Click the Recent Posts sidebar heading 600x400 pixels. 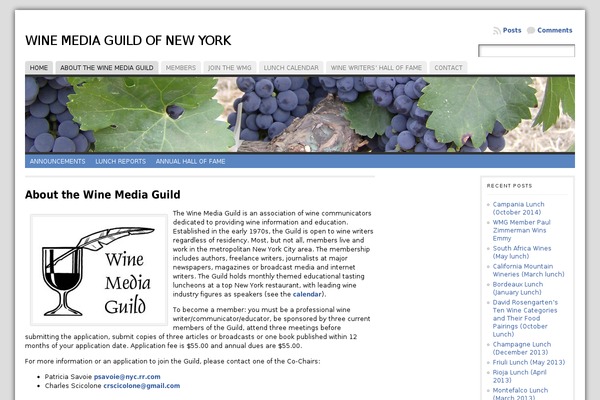tap(509, 186)
